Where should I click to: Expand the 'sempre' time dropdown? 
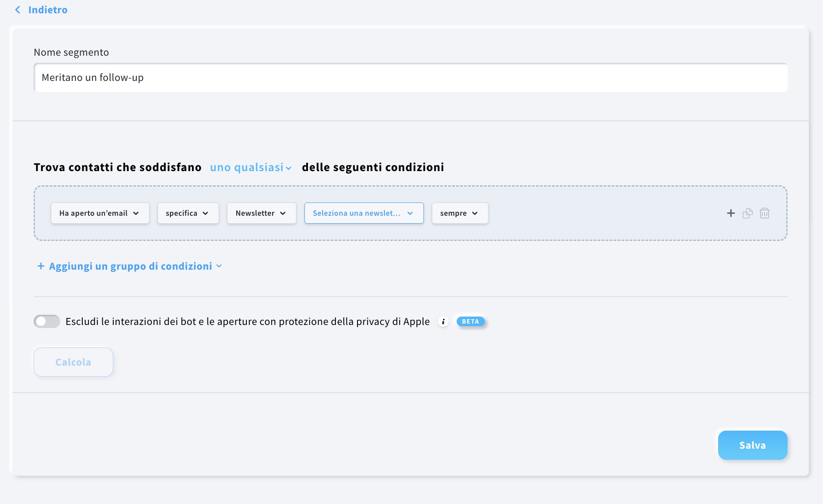460,213
